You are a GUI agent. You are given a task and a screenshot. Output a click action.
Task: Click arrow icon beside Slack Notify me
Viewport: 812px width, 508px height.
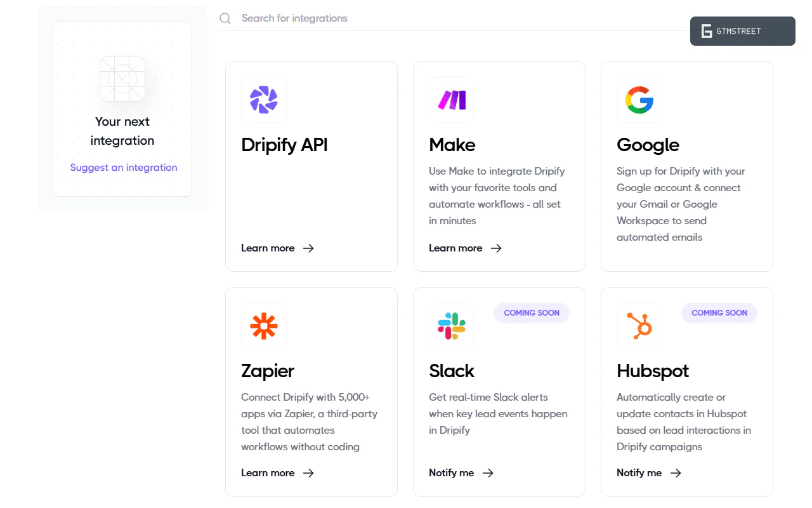488,473
